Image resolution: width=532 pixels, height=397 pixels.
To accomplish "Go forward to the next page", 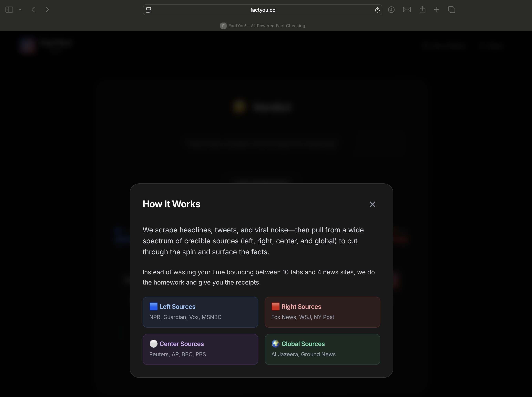I will (x=47, y=10).
